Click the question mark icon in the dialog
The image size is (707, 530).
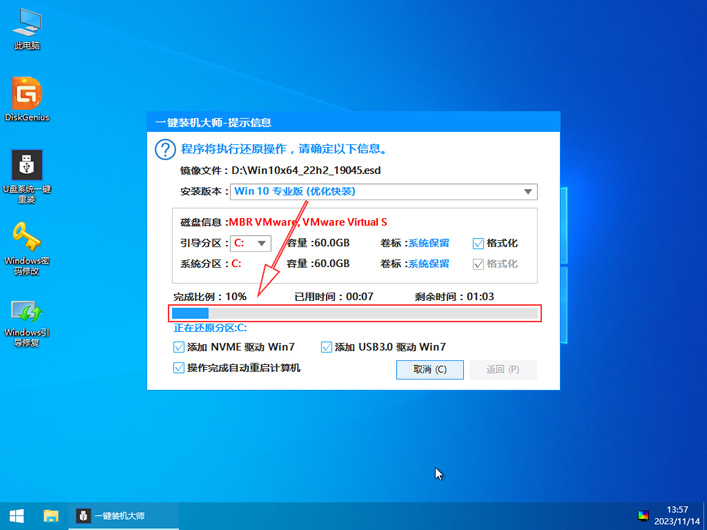(165, 149)
